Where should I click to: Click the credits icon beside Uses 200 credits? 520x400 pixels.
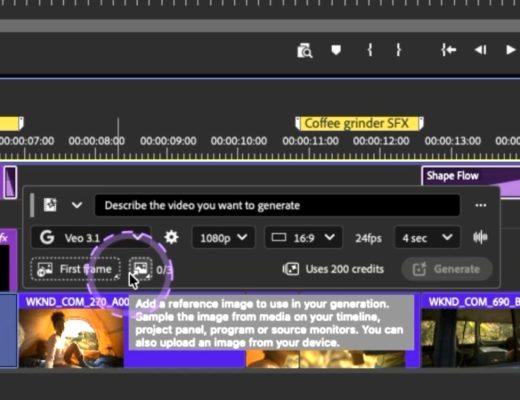click(x=291, y=269)
